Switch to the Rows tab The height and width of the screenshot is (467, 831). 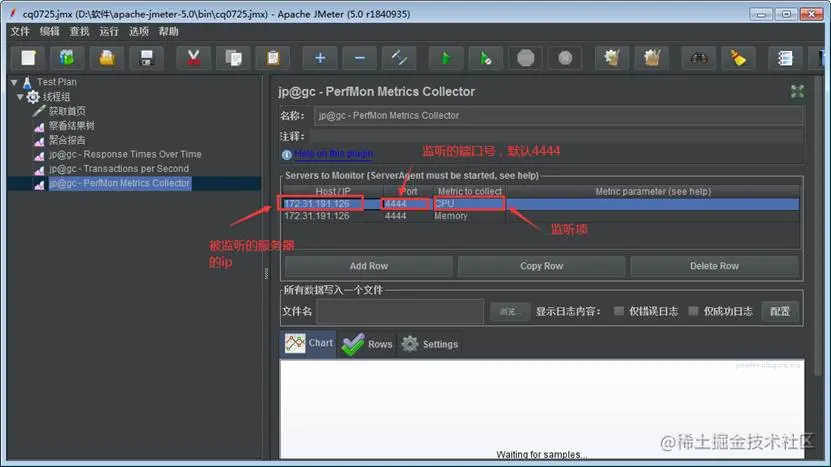(x=367, y=344)
